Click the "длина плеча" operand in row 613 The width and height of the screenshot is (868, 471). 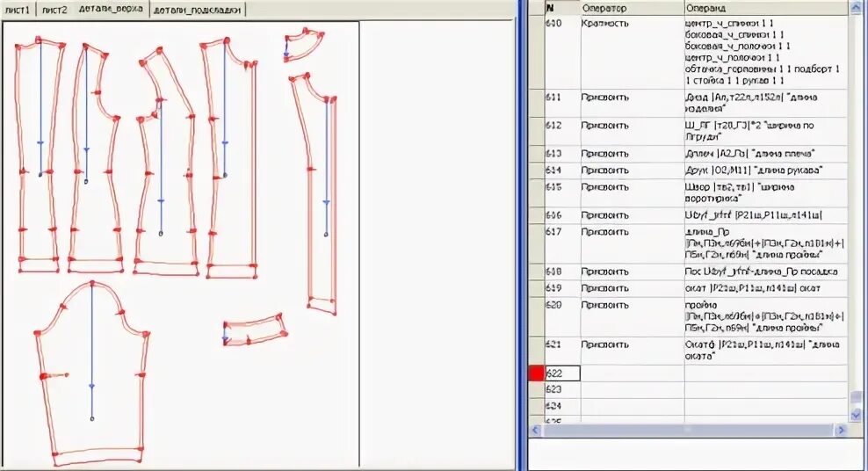click(765, 154)
